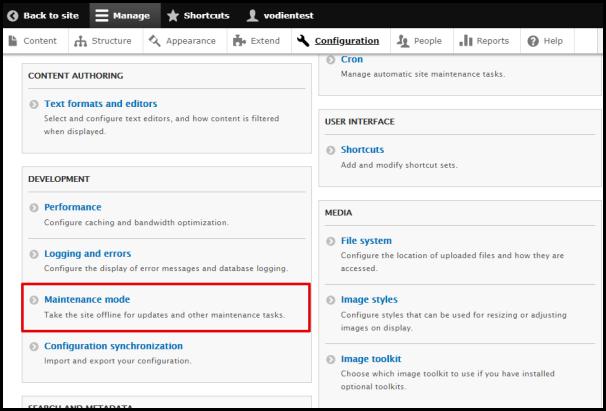
Task: Click the Shortcuts star icon
Action: tap(173, 16)
